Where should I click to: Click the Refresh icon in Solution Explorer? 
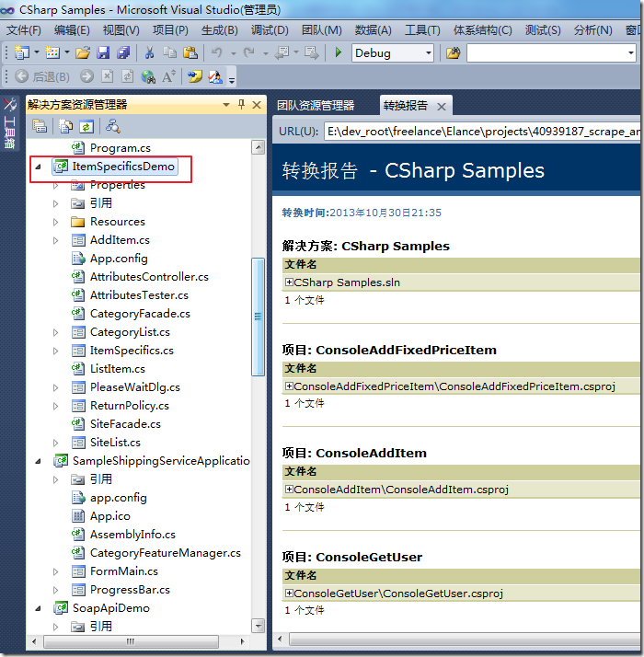point(86,126)
